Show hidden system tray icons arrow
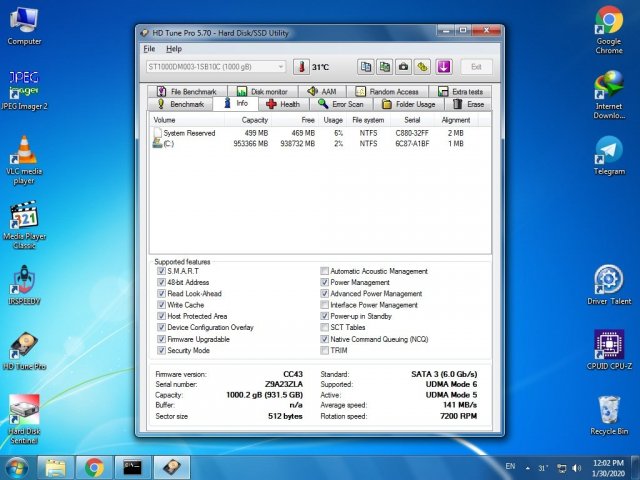This screenshot has height=480, width=640. [x=525, y=467]
